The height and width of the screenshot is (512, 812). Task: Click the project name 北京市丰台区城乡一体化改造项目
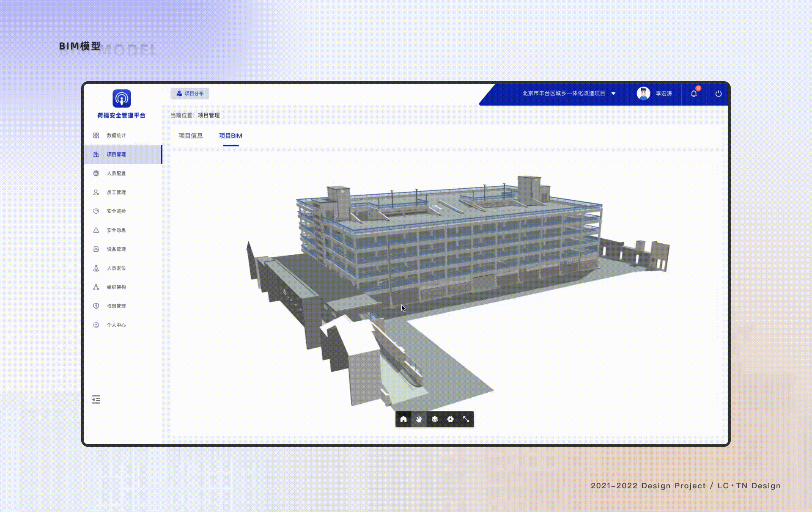click(564, 94)
